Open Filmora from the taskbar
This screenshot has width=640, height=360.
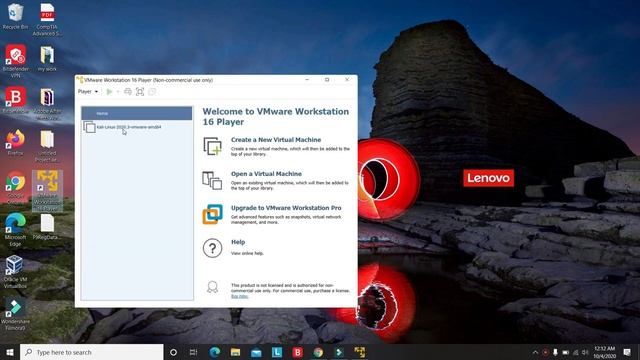[x=339, y=352]
